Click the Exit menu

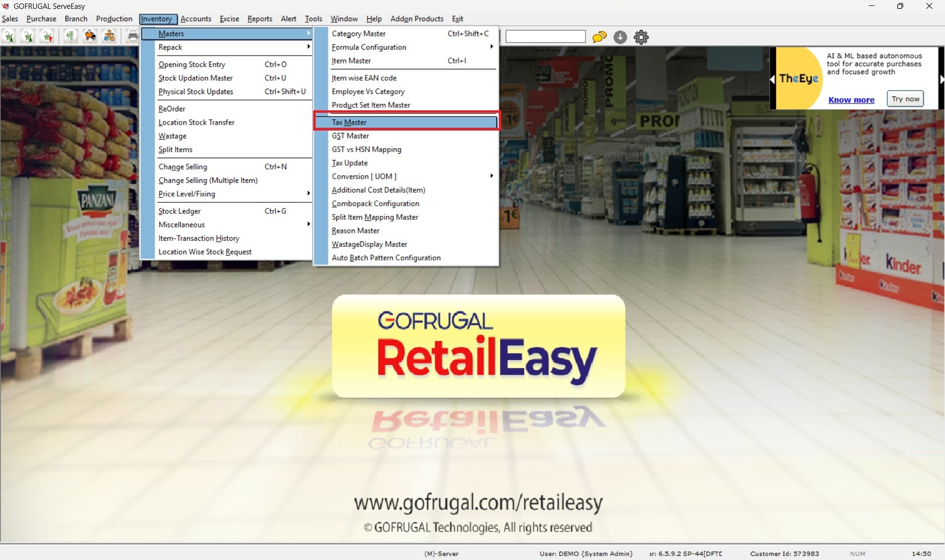[x=457, y=19]
